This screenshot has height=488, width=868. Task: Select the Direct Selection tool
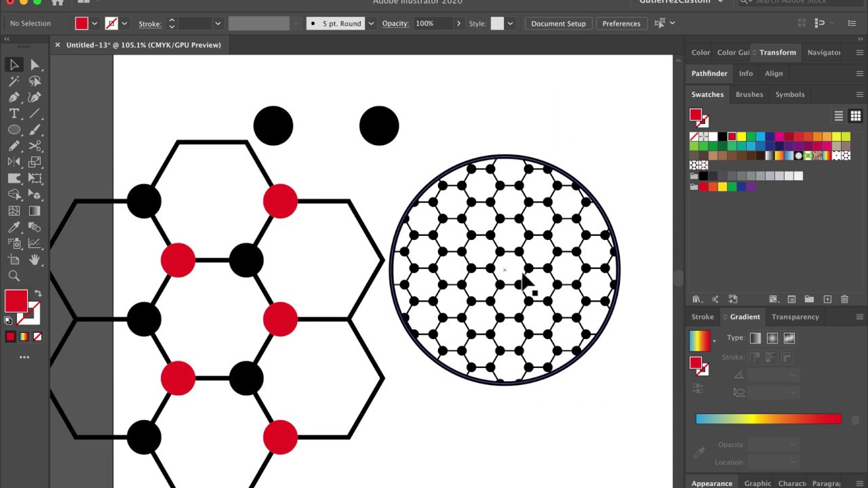(35, 65)
